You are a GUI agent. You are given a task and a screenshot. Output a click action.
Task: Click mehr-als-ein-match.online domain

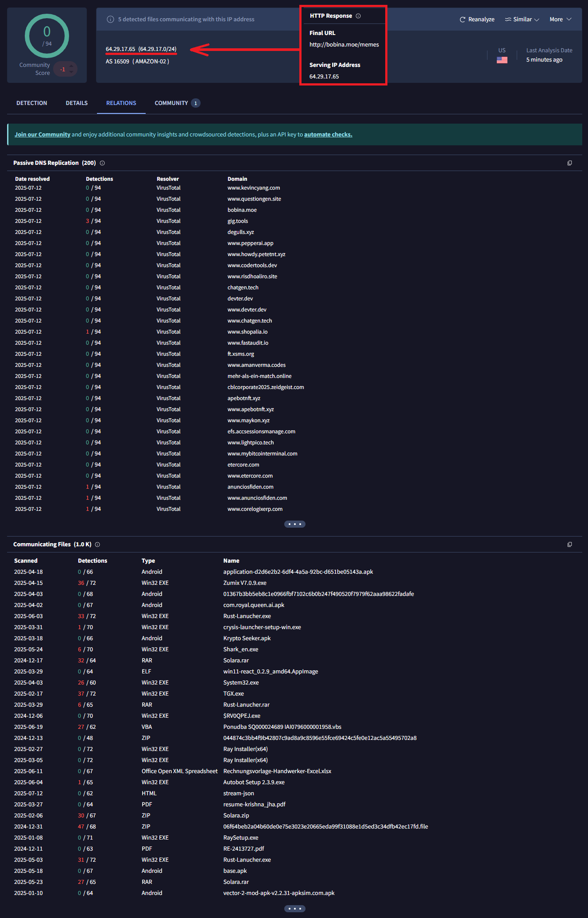(x=259, y=376)
